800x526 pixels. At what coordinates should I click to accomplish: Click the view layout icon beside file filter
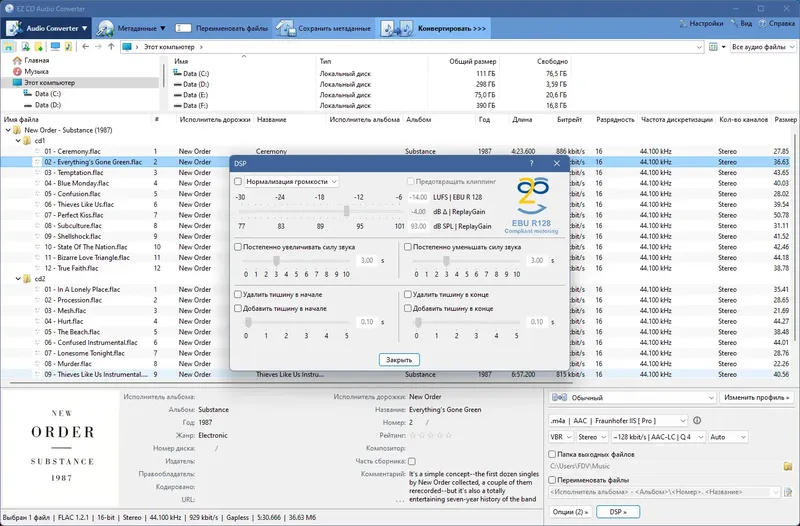pos(714,47)
